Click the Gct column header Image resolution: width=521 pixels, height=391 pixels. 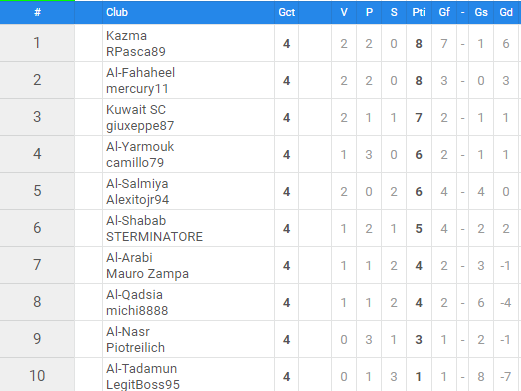287,12
